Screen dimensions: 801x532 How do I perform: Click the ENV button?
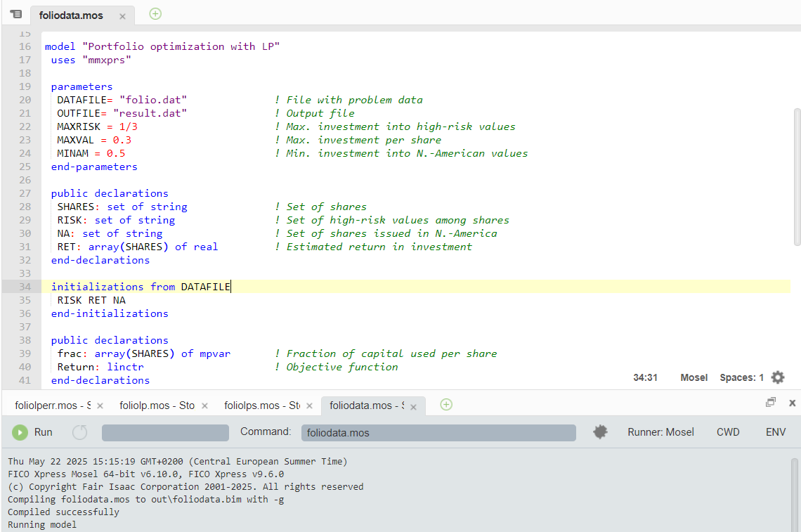(776, 432)
